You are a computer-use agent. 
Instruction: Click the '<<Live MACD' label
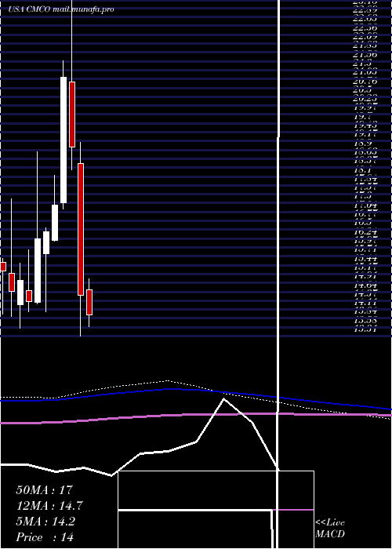coord(330,529)
